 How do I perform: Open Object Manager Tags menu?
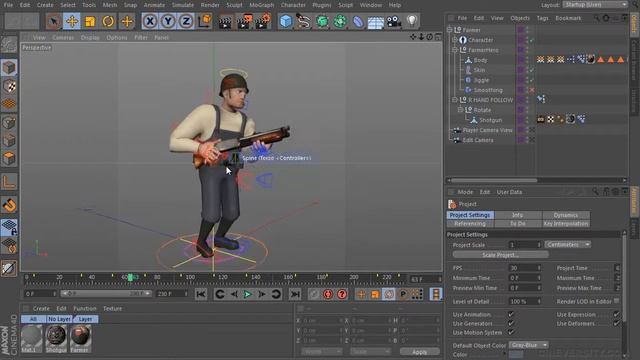tap(542, 18)
